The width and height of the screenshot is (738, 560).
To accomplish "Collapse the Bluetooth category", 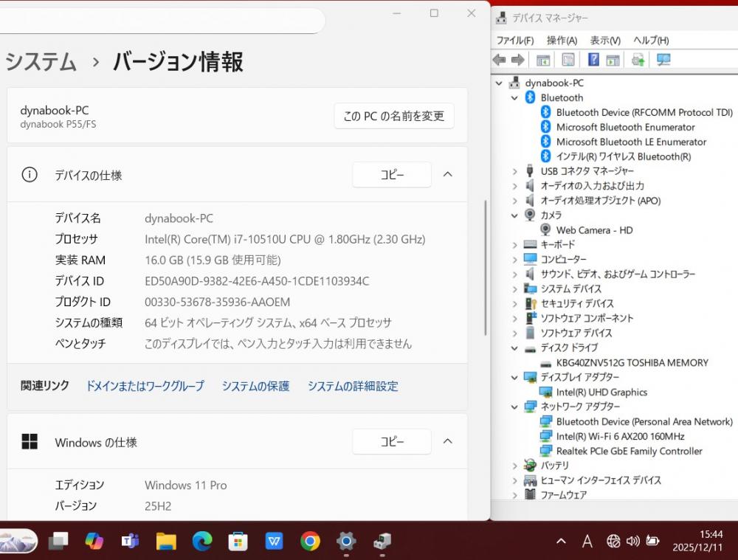I will click(x=515, y=98).
